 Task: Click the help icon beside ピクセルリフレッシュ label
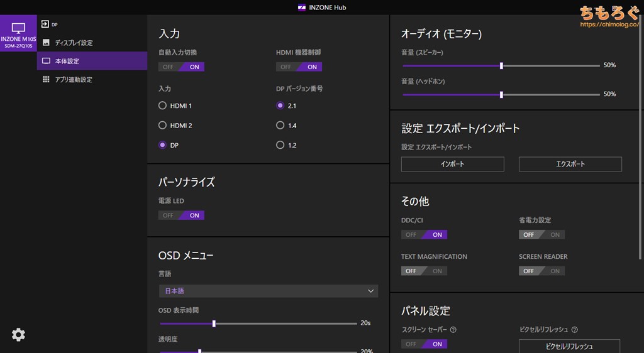pos(575,330)
